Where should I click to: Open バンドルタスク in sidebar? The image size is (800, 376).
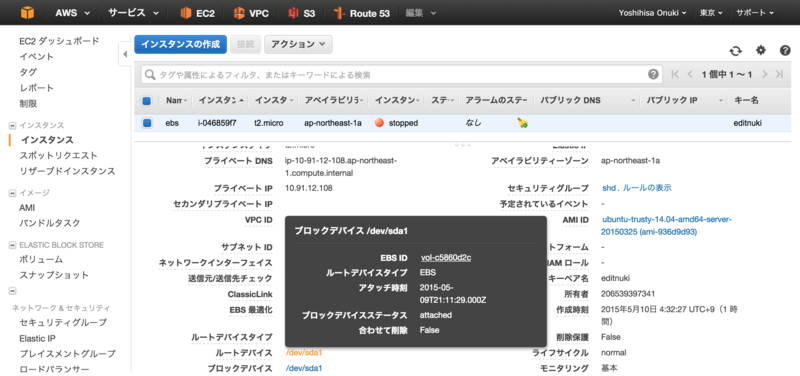49,223
